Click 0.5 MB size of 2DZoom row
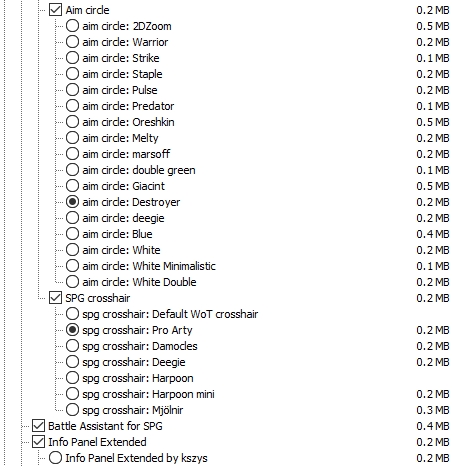 (433, 26)
